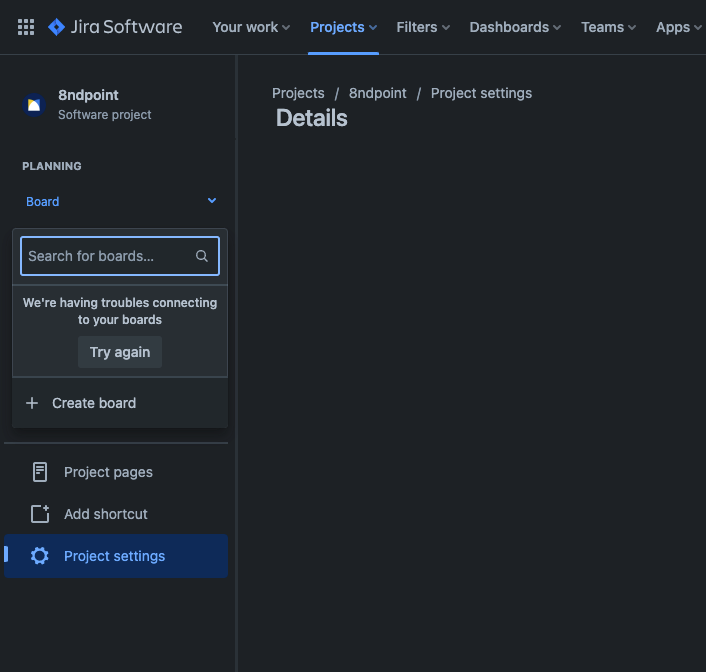Select the Board item under Planning

pyautogui.click(x=43, y=201)
